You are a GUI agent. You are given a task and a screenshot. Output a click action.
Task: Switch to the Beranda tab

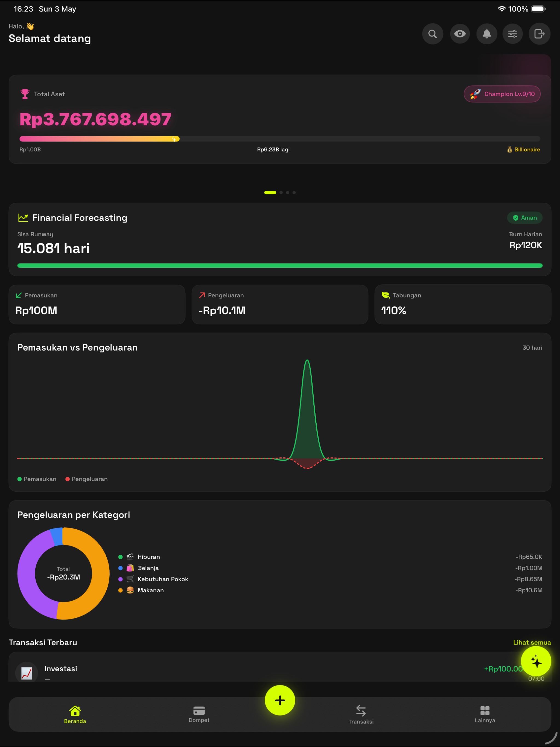[x=75, y=714]
